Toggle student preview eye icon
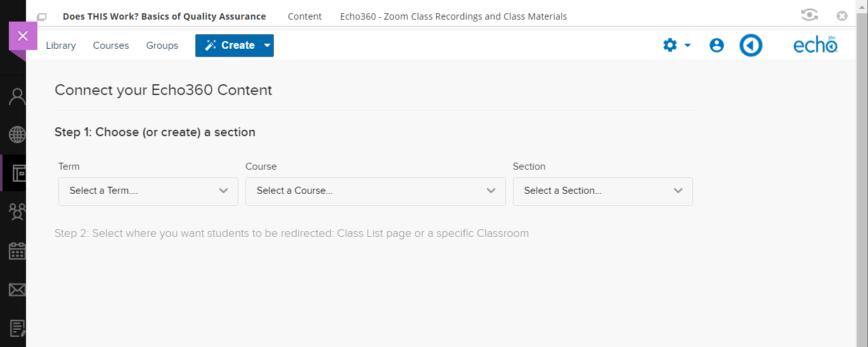Image resolution: width=868 pixels, height=347 pixels. 809,16
